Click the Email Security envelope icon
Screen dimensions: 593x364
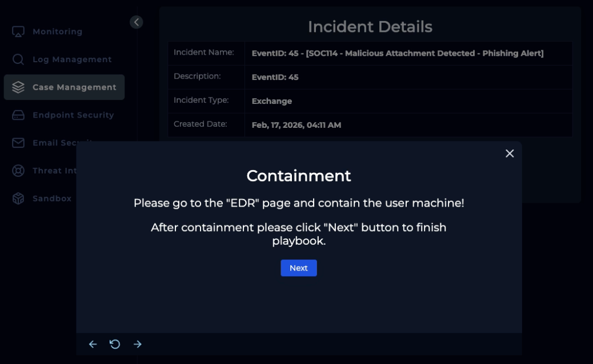coord(18,143)
